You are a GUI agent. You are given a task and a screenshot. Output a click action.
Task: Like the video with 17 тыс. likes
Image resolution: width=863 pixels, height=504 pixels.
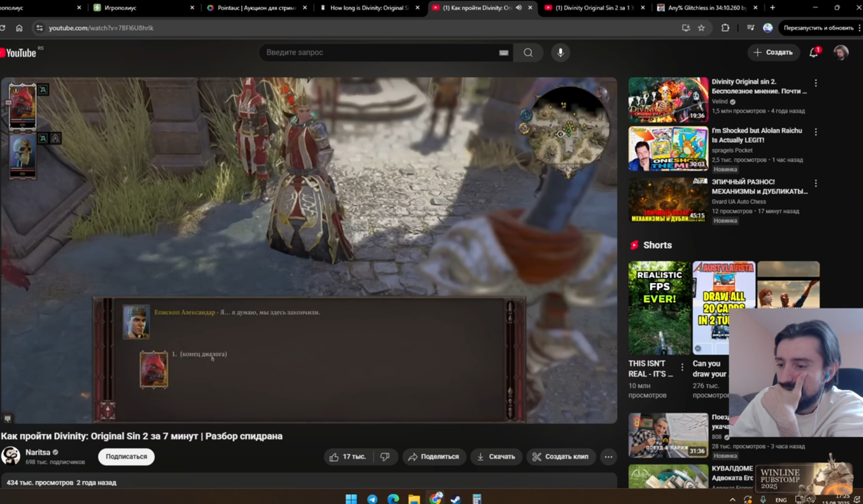(x=347, y=456)
